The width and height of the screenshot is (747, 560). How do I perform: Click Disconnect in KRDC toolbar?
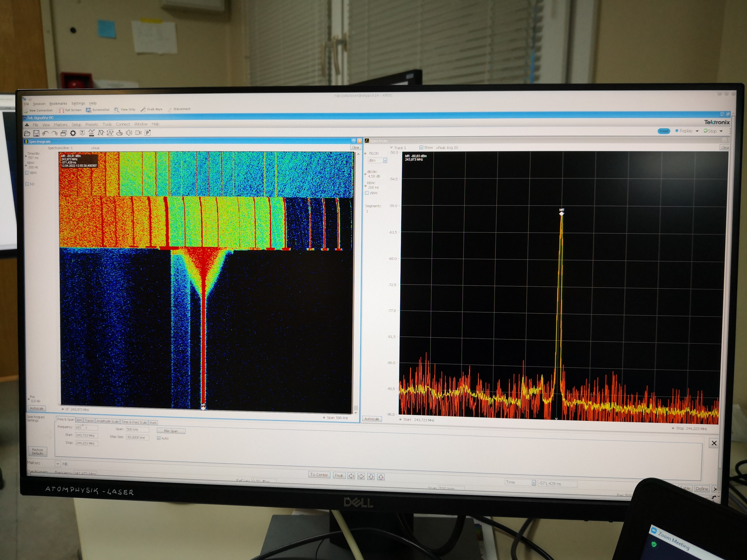pos(179,109)
